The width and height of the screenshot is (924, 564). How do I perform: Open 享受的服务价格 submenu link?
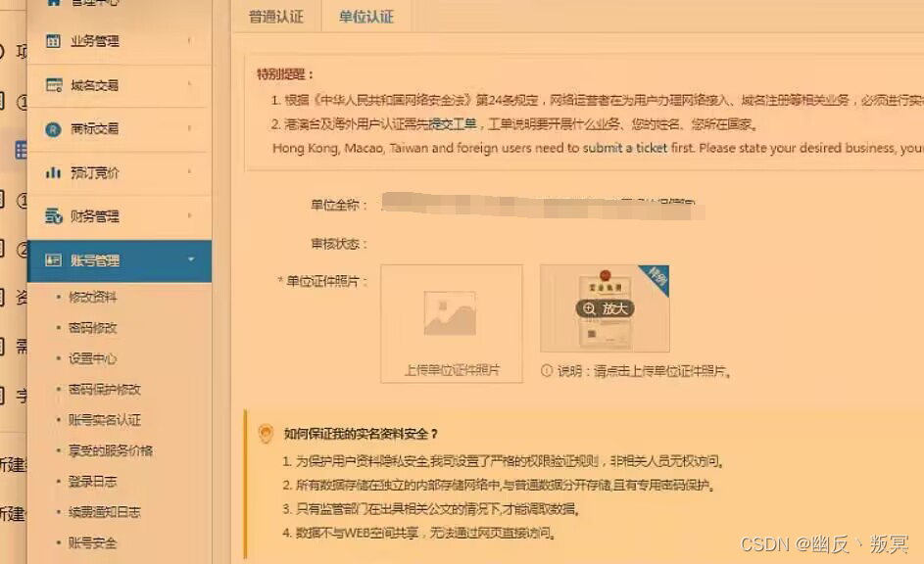(x=110, y=450)
